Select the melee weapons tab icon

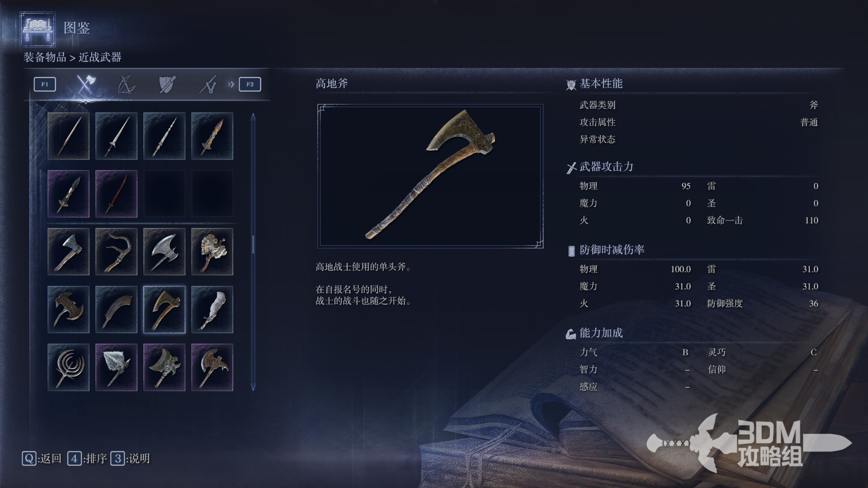pyautogui.click(x=85, y=84)
